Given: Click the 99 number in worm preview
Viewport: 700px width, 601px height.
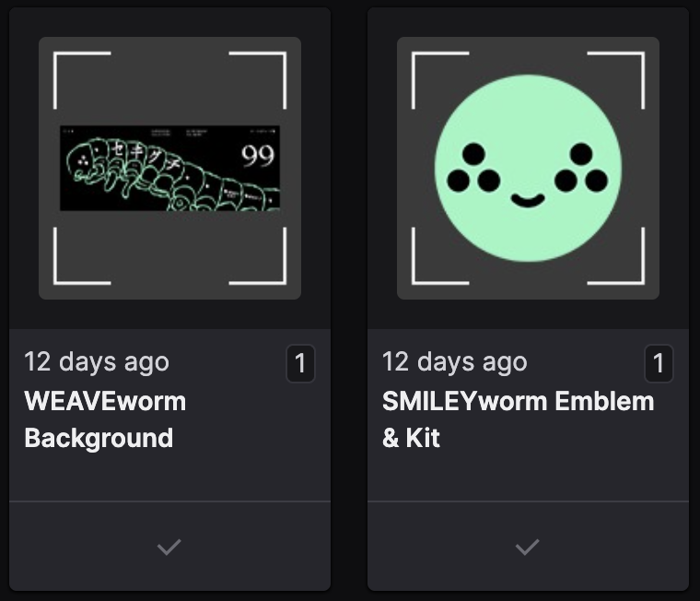Looking at the screenshot, I should [x=258, y=156].
